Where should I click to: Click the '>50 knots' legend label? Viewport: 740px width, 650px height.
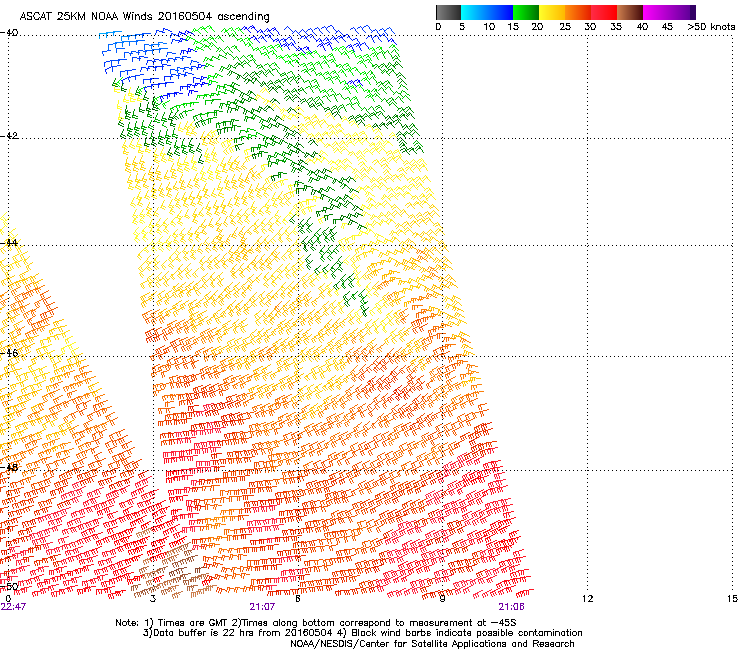(711, 27)
